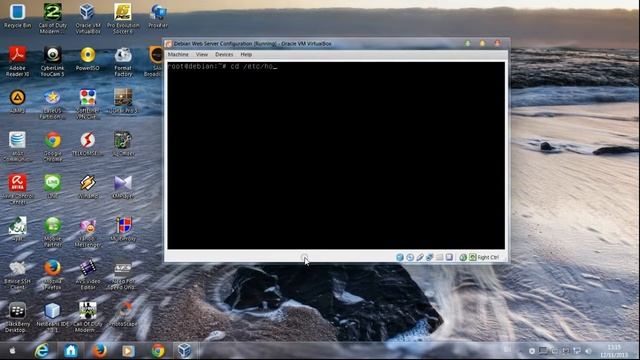Open Chrome from the taskbar
The image size is (640, 360).
(x=158, y=351)
